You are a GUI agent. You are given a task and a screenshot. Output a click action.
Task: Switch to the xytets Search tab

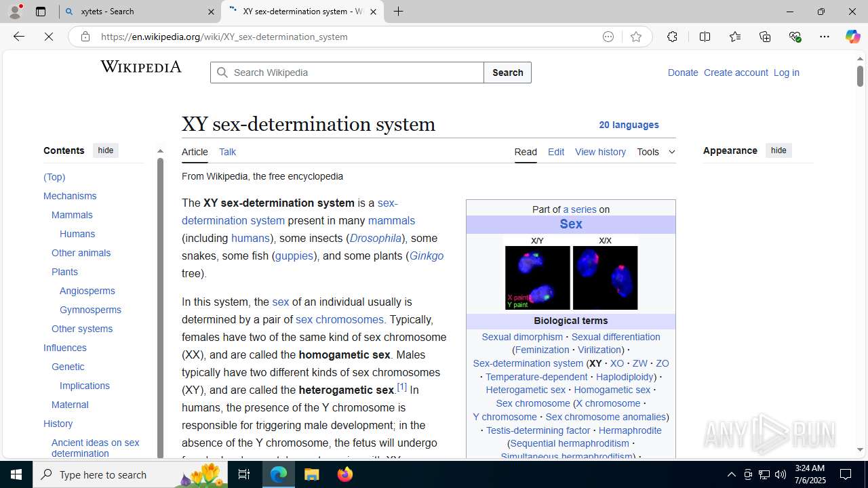(140, 12)
